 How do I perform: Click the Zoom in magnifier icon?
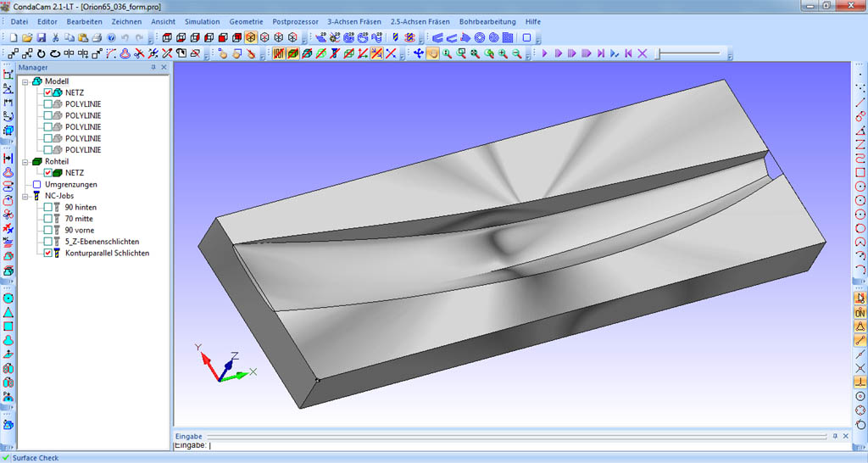(503, 53)
